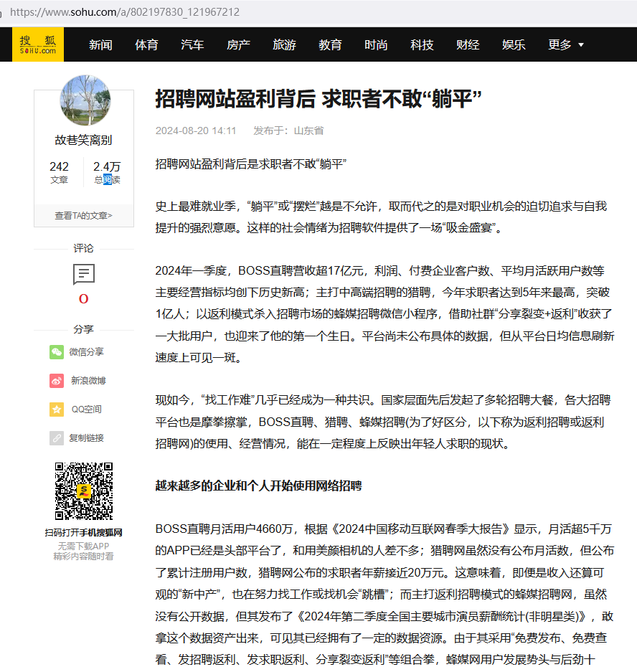Go to the 娱乐 section

point(514,44)
